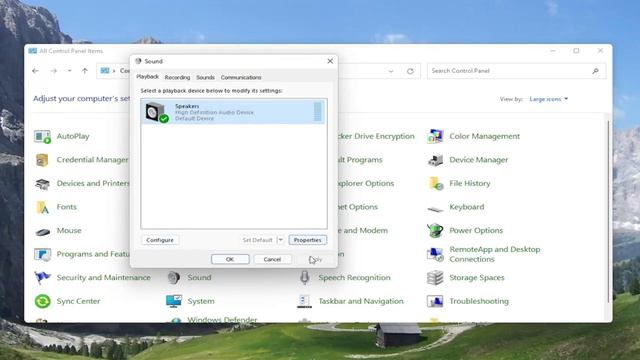
Task: Click the refresh icon in address bar
Action: [x=410, y=71]
